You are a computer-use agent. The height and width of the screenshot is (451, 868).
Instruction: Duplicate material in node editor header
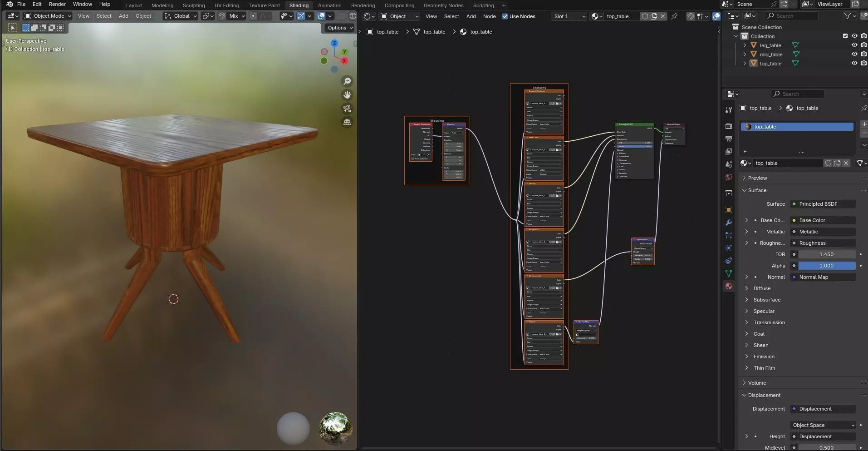(x=654, y=16)
